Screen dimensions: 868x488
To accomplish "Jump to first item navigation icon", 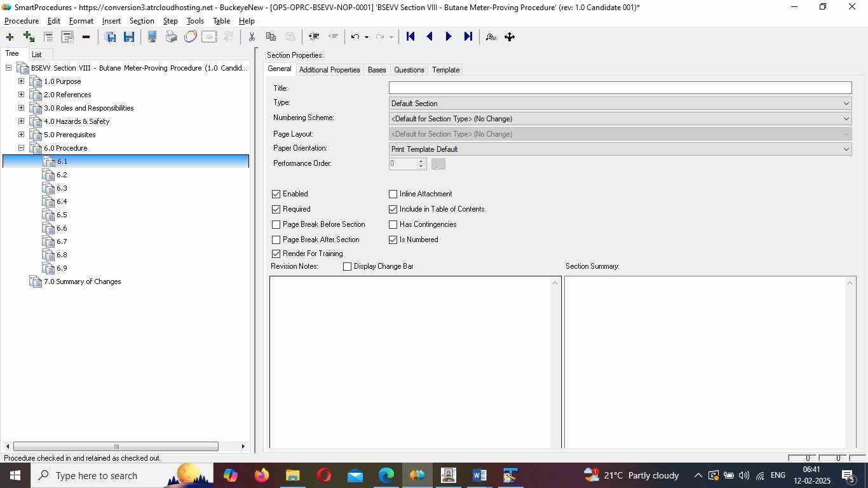I will click(410, 37).
